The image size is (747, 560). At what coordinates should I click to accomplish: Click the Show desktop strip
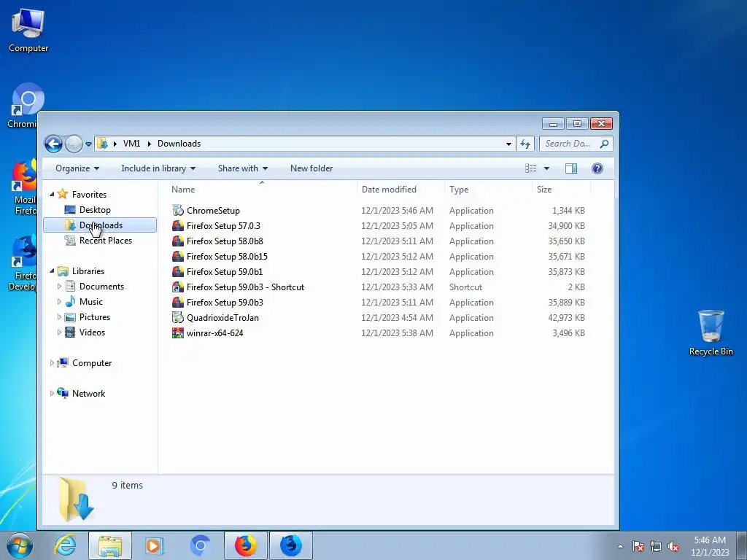(742, 546)
